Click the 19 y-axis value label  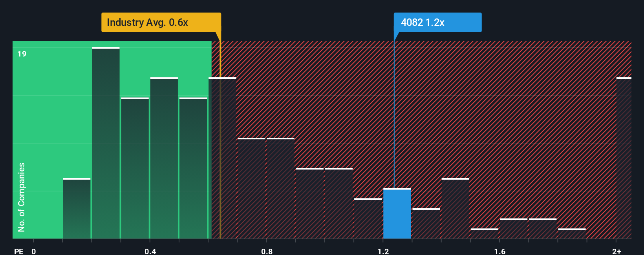pos(22,54)
